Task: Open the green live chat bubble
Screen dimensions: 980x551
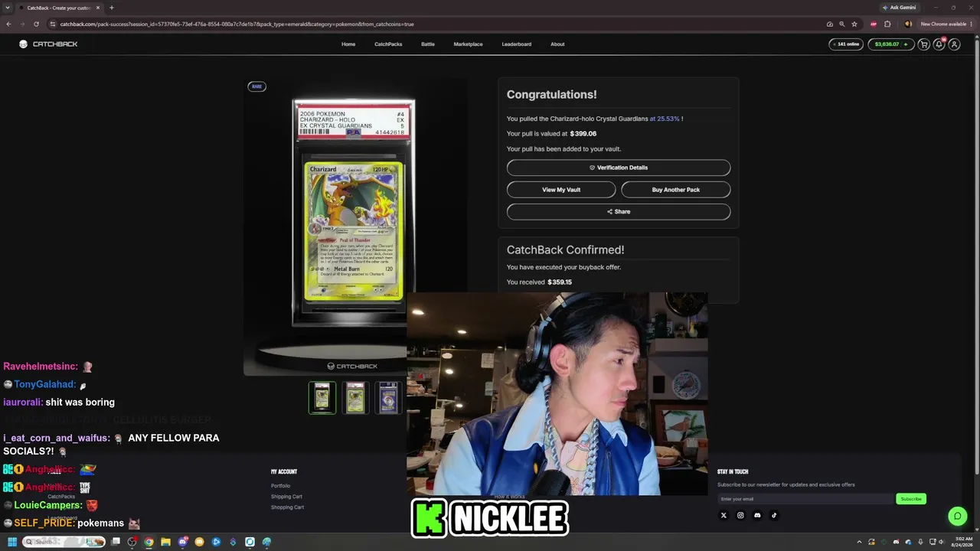Action: tap(957, 516)
